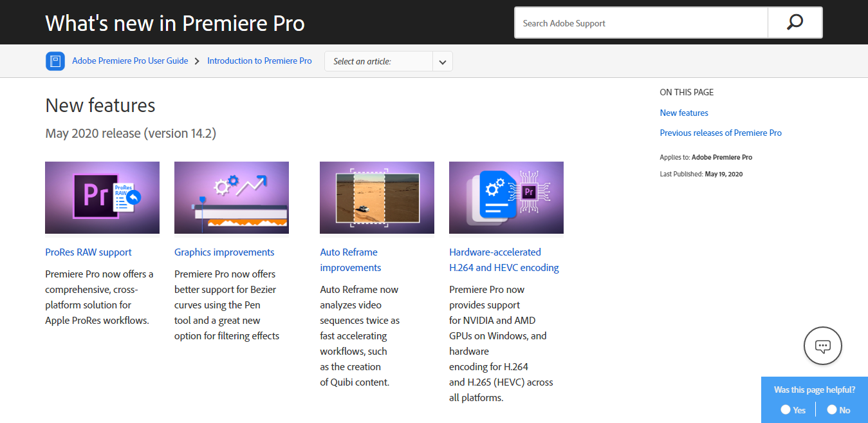This screenshot has width=868, height=423.
Task: Click 'Applies to: Adobe Premiere Pro' text
Action: pos(706,157)
